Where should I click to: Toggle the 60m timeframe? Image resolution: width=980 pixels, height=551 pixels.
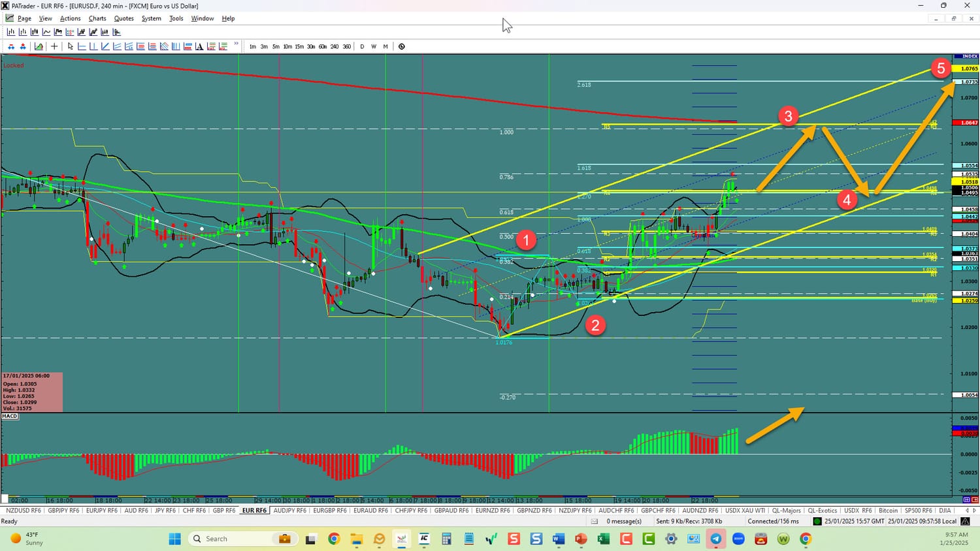pyautogui.click(x=323, y=46)
